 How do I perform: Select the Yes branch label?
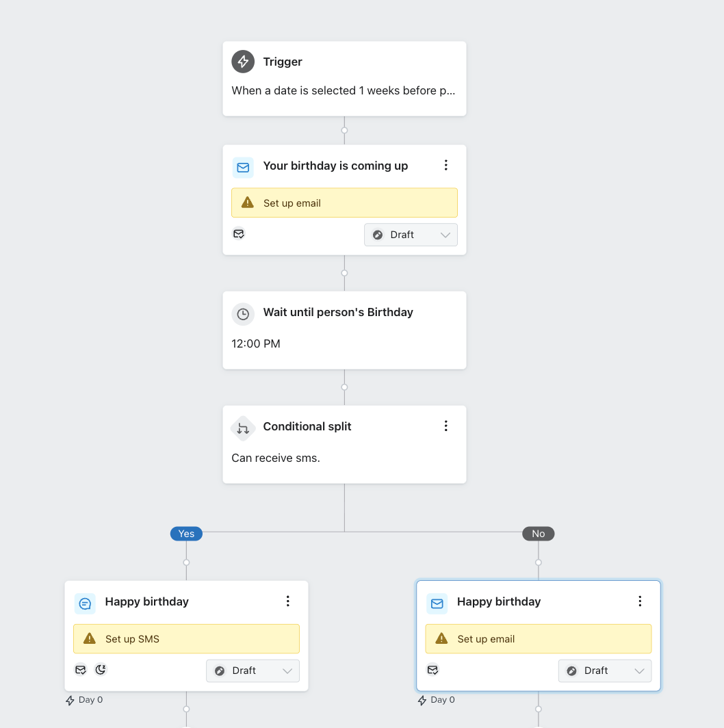[x=186, y=534]
